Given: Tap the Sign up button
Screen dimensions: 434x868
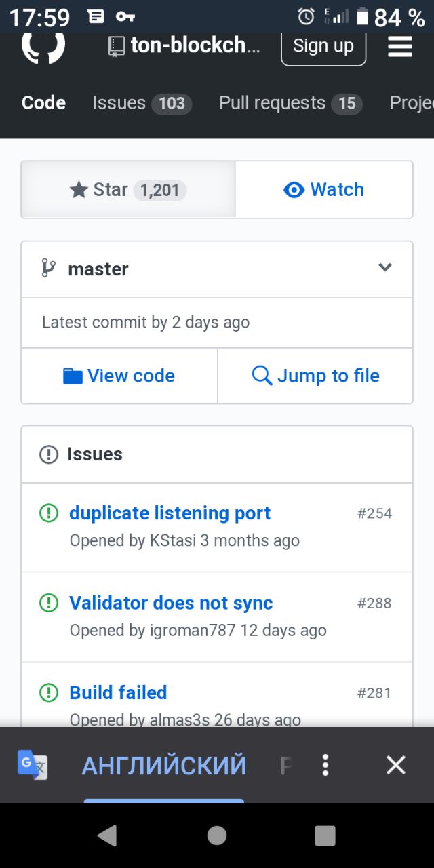Looking at the screenshot, I should click(x=323, y=46).
